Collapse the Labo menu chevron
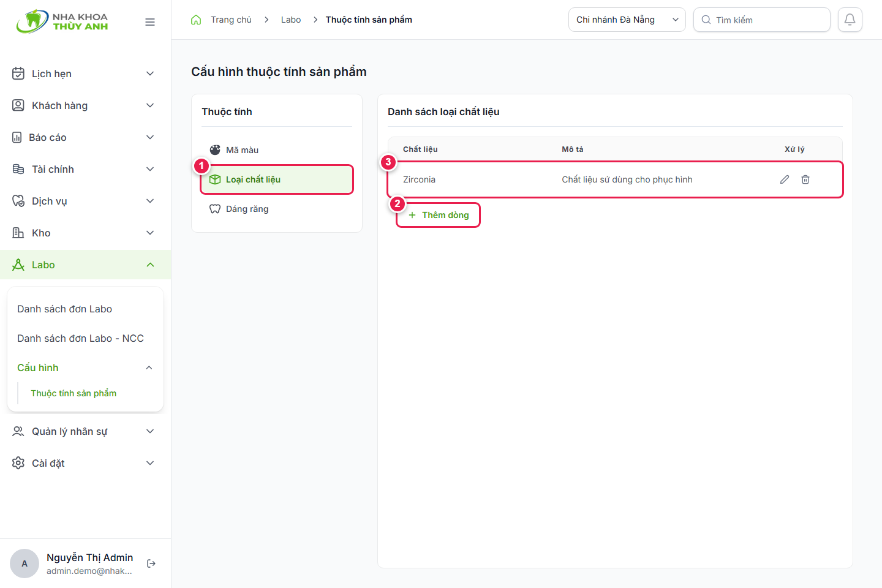Screen dimensions: 882x588 [x=150, y=265]
